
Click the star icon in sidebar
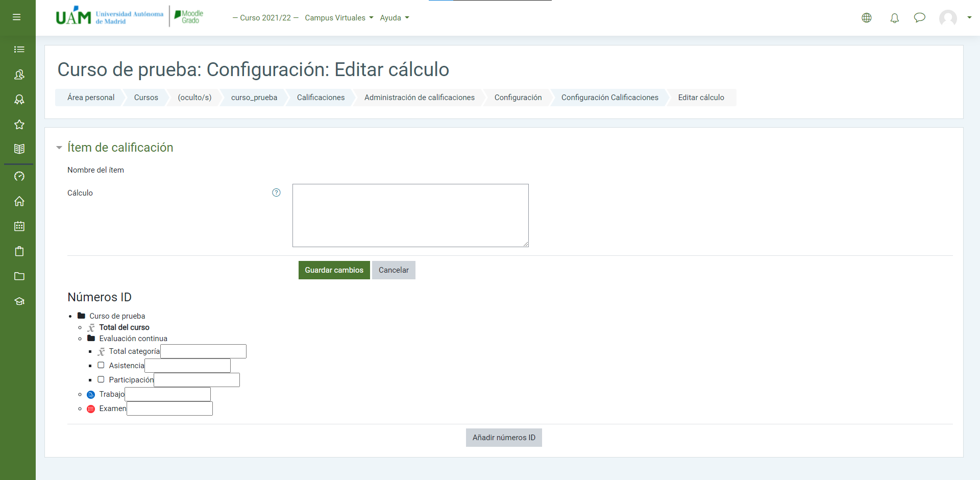click(x=19, y=125)
